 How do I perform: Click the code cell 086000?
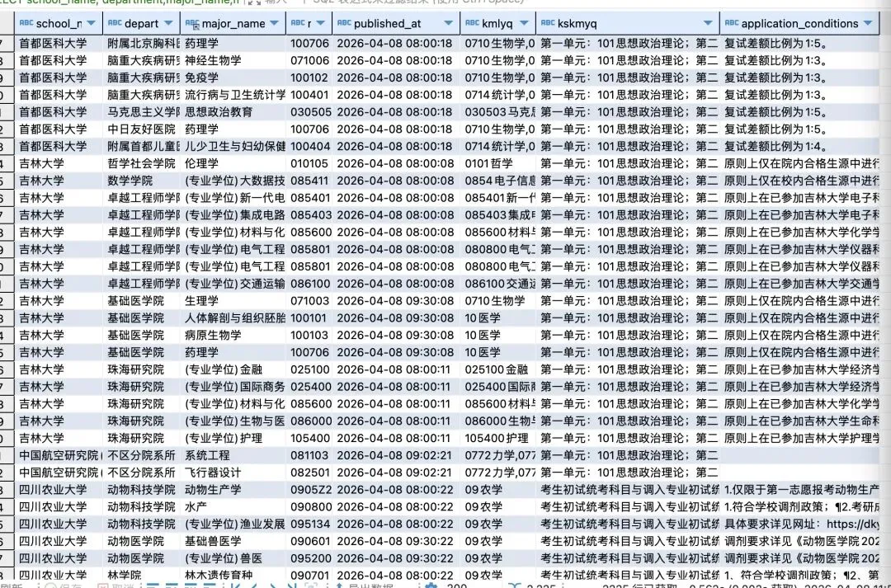(x=309, y=421)
